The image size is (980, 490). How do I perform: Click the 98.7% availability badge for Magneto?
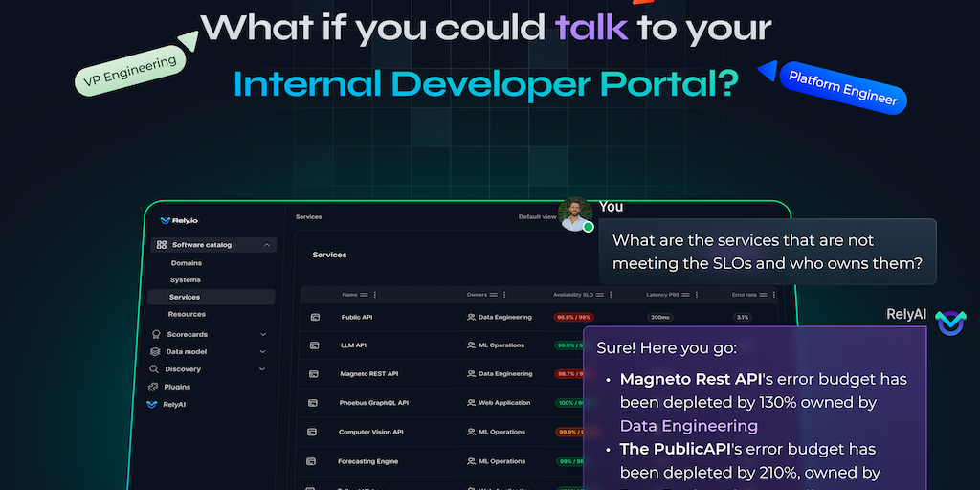coord(568,374)
